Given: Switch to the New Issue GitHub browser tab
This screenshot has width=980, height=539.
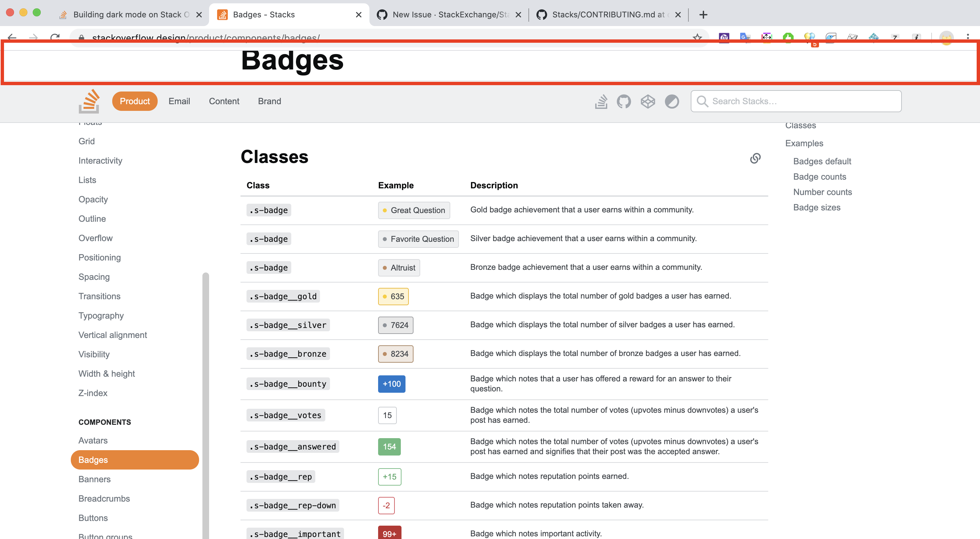Looking at the screenshot, I should 449,15.
